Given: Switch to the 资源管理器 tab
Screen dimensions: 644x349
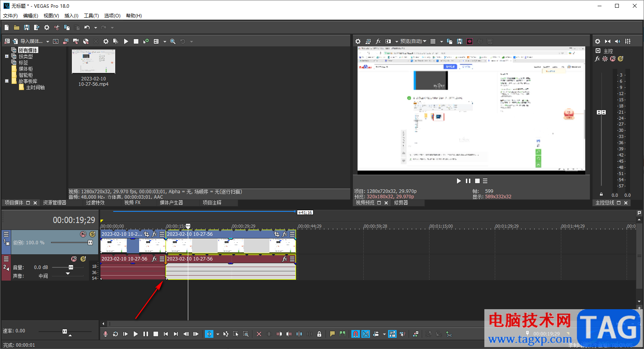Looking at the screenshot, I should pyautogui.click(x=55, y=203).
